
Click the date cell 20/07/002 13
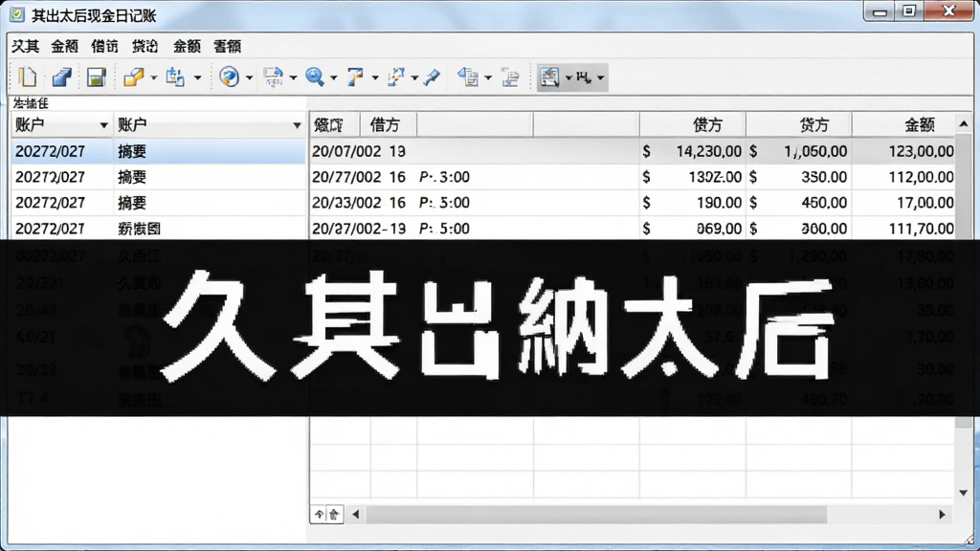click(359, 151)
